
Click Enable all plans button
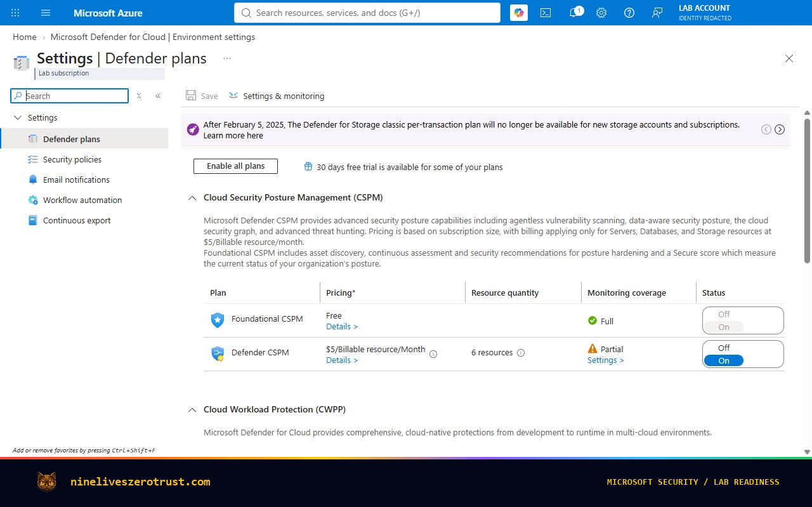235,166
